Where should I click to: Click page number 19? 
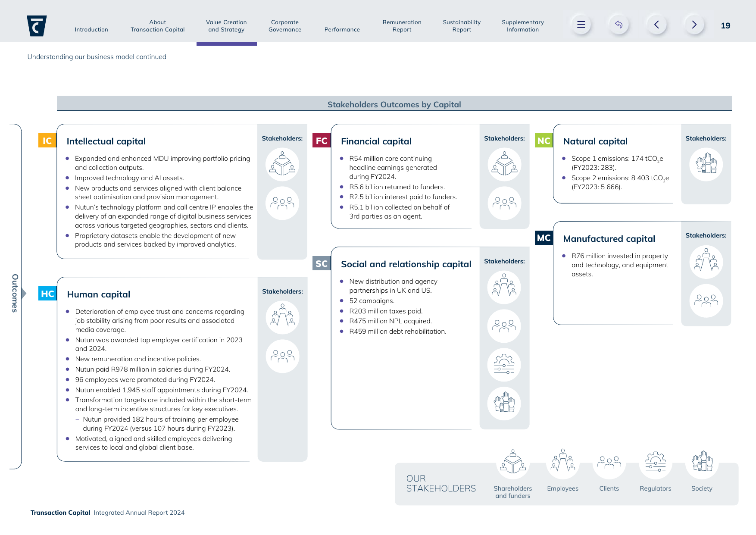click(x=726, y=25)
